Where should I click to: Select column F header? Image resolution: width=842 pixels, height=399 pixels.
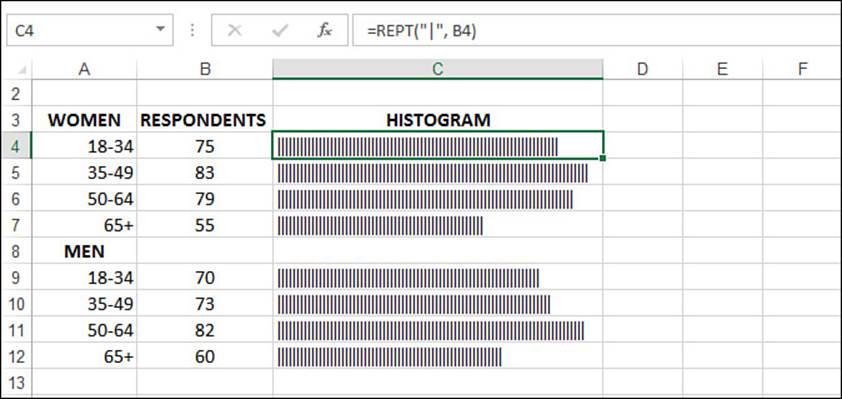(802, 69)
